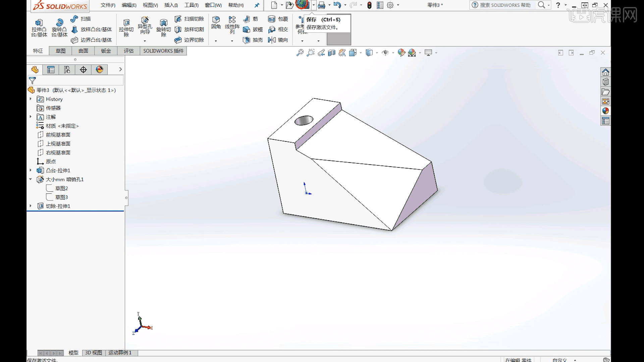Select the 旋转凸台/基体 (Revolved Boss) tool
The height and width of the screenshot is (362, 644).
pyautogui.click(x=60, y=27)
